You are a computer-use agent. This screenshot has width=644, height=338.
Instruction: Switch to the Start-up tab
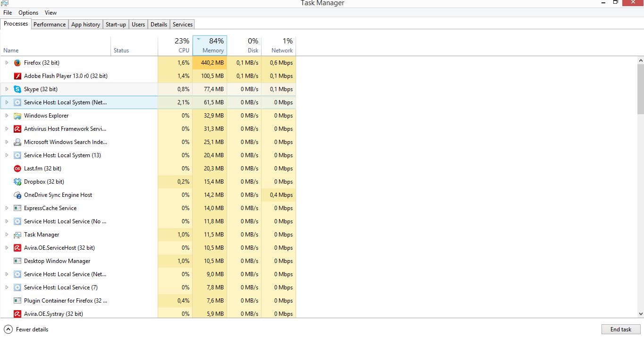(116, 25)
